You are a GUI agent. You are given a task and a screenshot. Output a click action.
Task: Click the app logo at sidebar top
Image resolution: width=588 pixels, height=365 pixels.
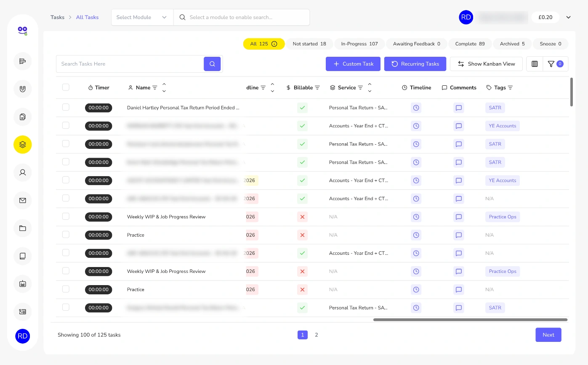point(23,30)
